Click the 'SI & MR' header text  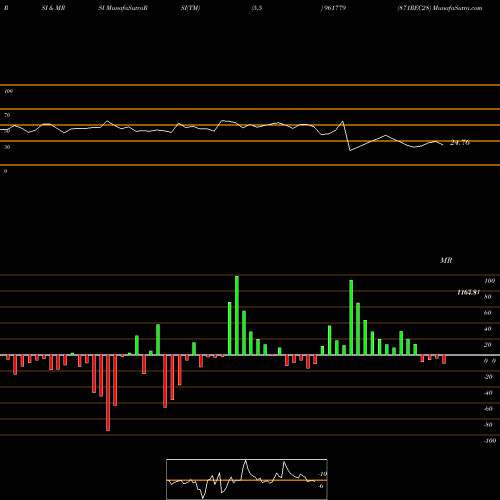(53, 8)
